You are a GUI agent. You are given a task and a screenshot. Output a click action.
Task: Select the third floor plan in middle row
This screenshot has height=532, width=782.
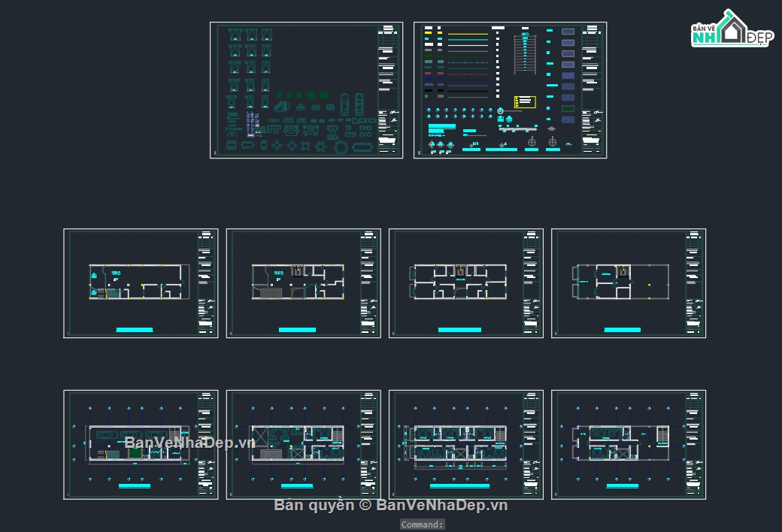(465, 283)
